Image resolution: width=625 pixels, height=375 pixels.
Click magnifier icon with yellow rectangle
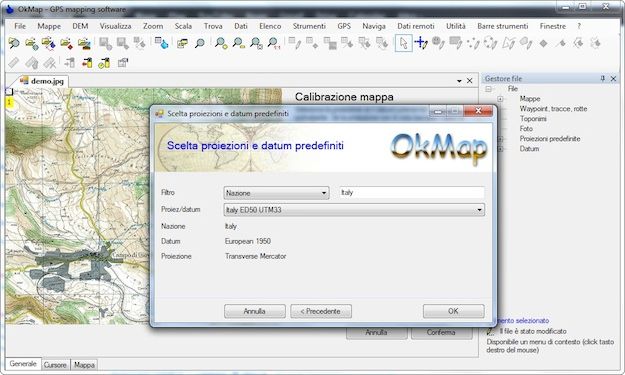[238, 43]
